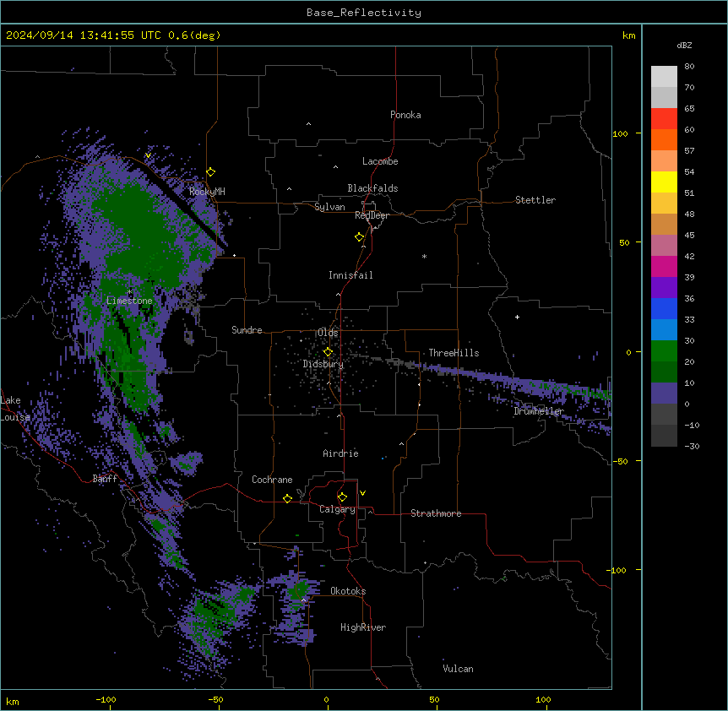Image resolution: width=728 pixels, height=711 pixels.
Task: Click the yellow marker south of RedDeer
Action: pos(360,237)
